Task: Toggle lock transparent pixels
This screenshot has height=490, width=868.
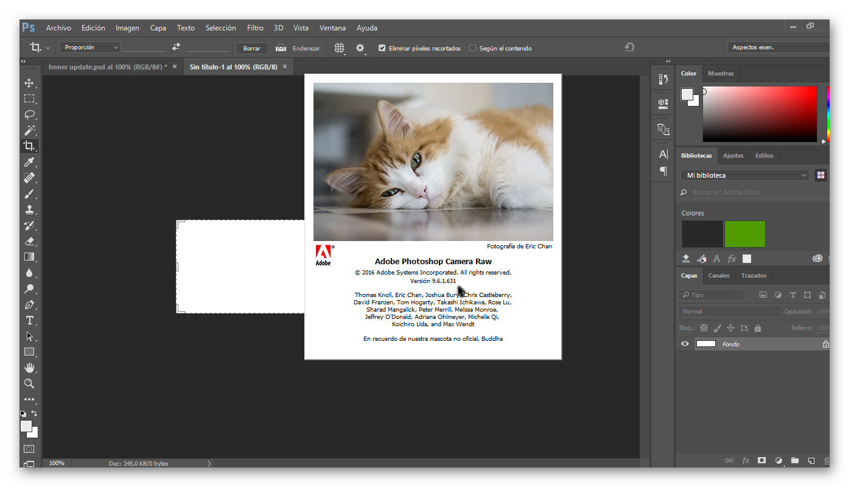Action: [704, 328]
